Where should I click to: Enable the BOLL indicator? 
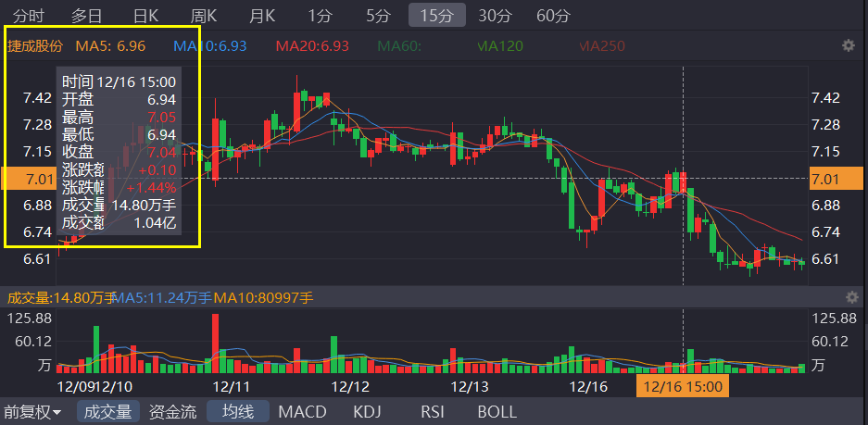pos(497,412)
